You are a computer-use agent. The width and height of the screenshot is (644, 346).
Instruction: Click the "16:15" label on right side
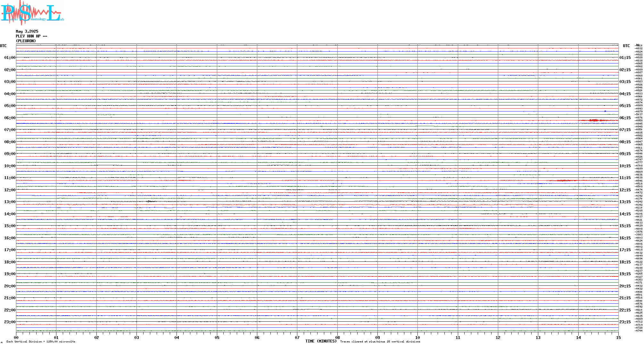click(x=625, y=238)
